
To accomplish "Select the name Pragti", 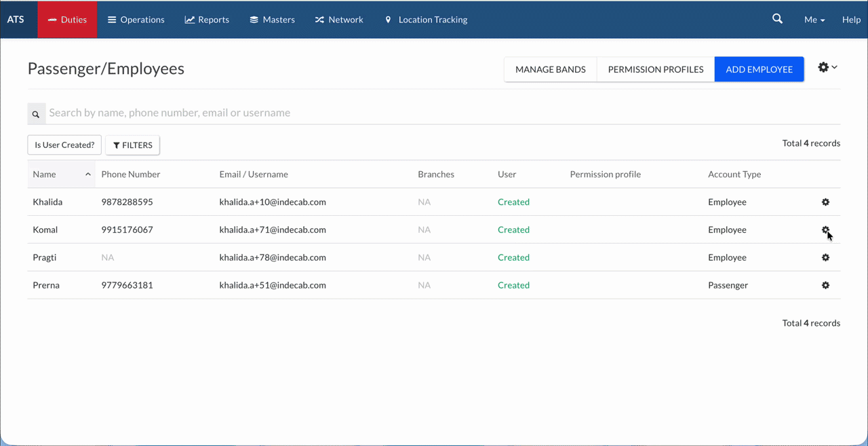I will coord(44,258).
